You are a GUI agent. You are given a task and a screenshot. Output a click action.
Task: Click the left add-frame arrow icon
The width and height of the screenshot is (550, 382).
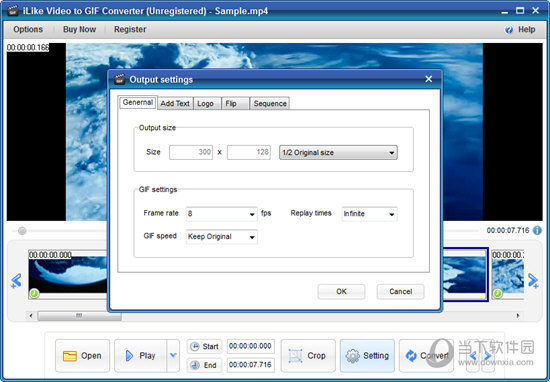point(16,281)
